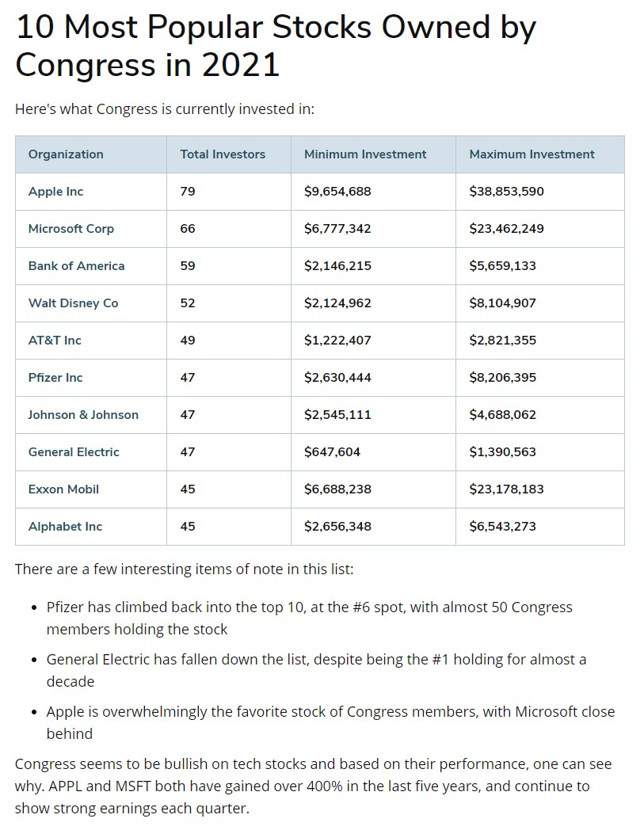
Task: Select the Microsoft Corp table cell
Action: pyautogui.click(x=71, y=229)
